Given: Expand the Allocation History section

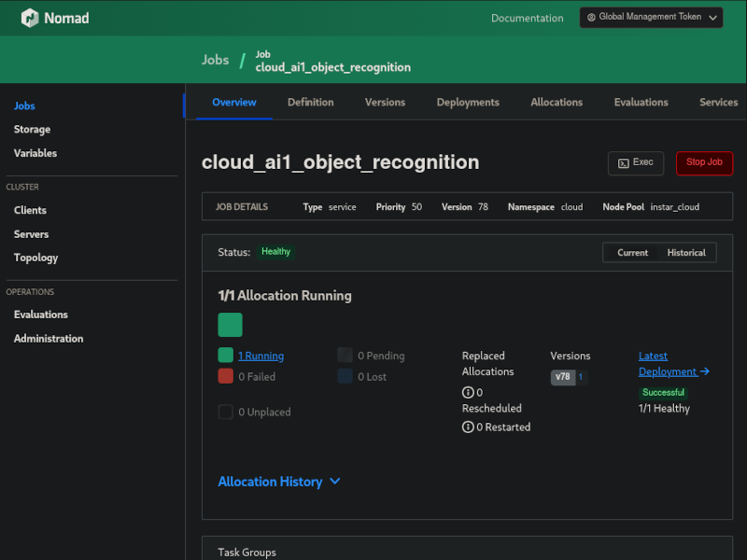Looking at the screenshot, I should (279, 482).
